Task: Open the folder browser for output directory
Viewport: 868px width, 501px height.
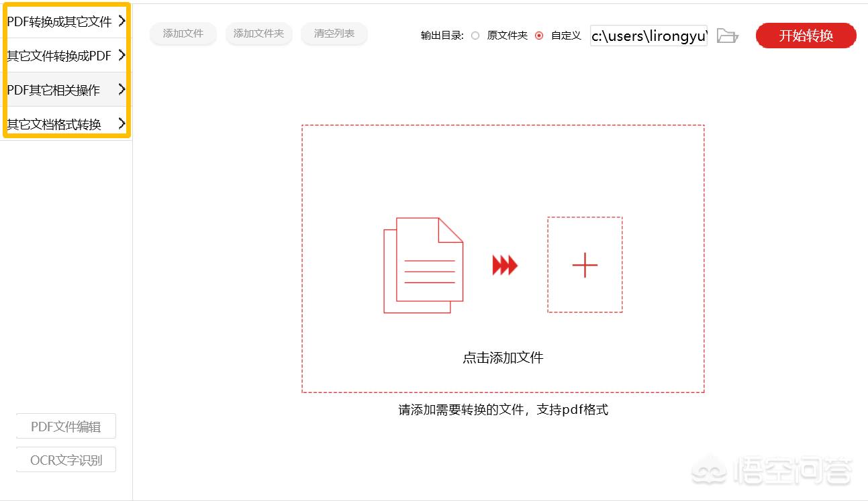Action: point(728,36)
